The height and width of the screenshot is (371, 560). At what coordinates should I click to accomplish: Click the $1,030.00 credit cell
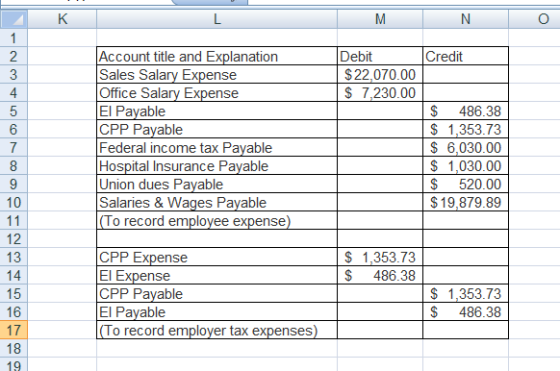(465, 165)
